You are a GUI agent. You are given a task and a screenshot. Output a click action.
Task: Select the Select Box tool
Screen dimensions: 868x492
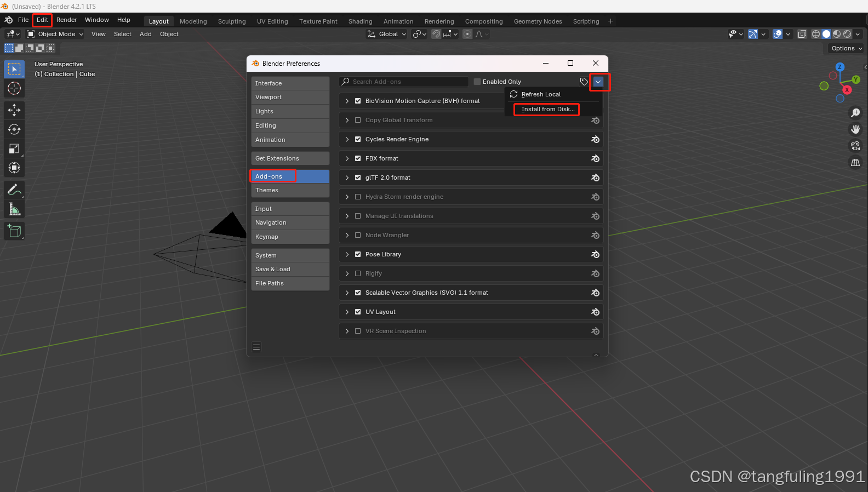[x=14, y=69]
